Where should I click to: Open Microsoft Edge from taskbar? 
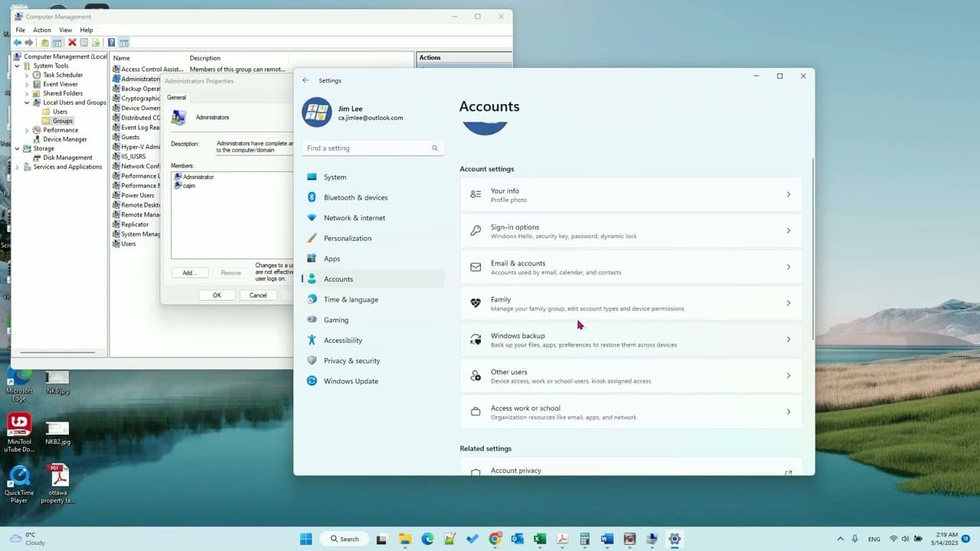point(427,539)
